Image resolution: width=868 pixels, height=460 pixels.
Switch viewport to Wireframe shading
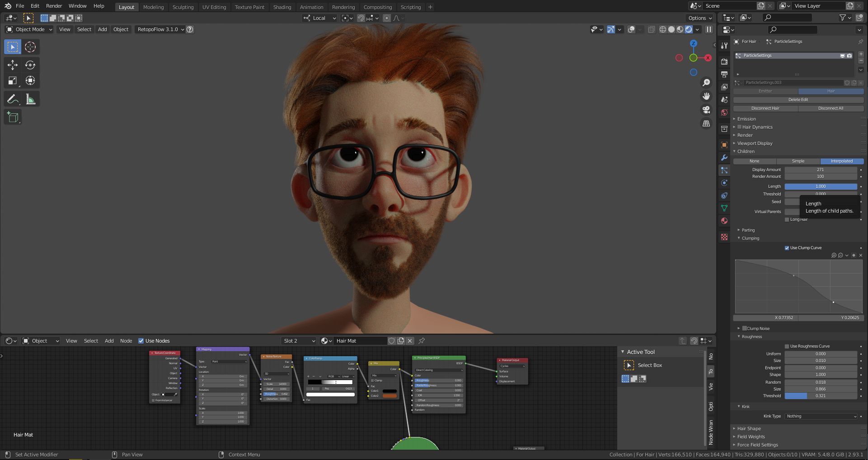(663, 29)
